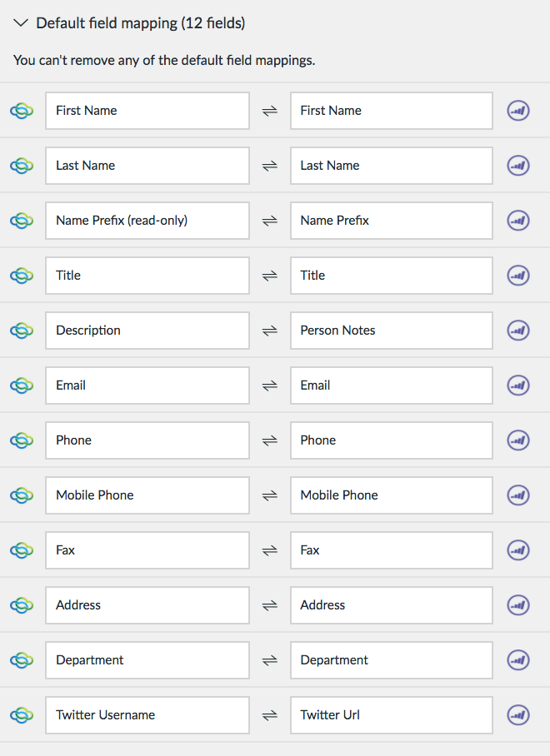Viewport: 550px width, 756px height.
Task: Click the Marketo icon next to Person Notes
Action: (x=518, y=331)
